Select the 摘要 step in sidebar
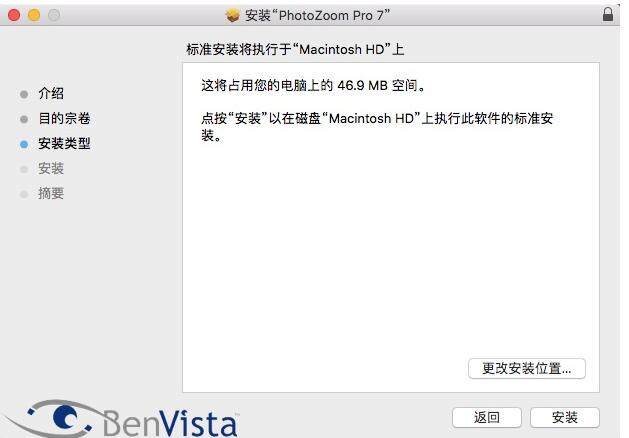 click(x=51, y=193)
